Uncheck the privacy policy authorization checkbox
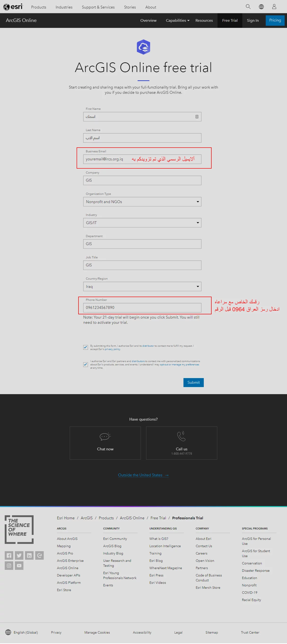Screen dimensions: 287x644 (x=86, y=347)
